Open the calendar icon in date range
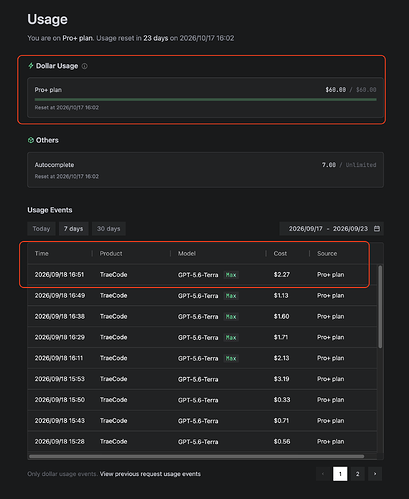 point(377,229)
